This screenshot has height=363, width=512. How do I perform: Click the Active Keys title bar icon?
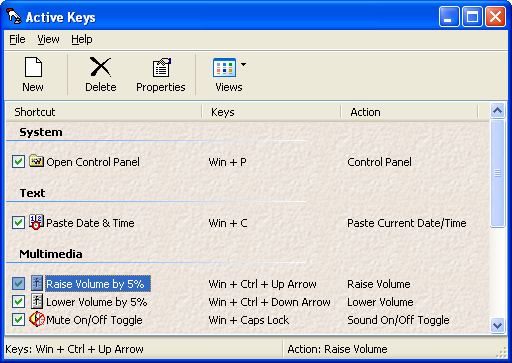pos(14,16)
